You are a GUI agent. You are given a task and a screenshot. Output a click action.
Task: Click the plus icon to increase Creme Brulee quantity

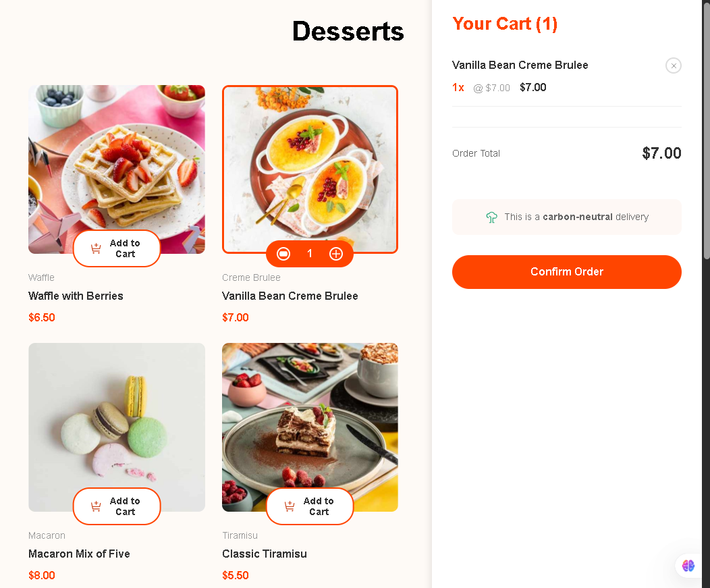coord(336,253)
